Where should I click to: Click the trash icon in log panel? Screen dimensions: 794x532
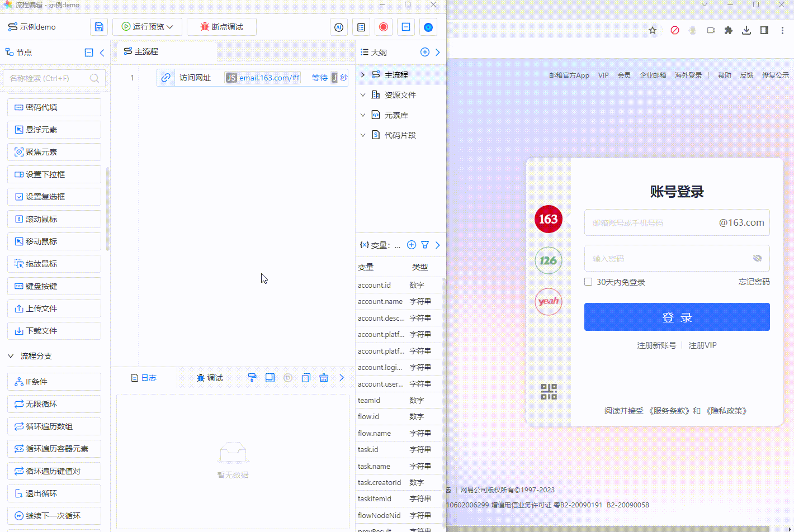[324, 378]
